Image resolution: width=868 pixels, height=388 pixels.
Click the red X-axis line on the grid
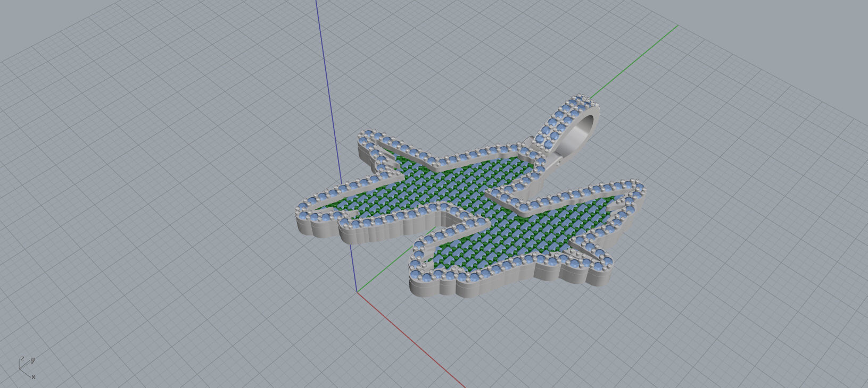coord(410,340)
